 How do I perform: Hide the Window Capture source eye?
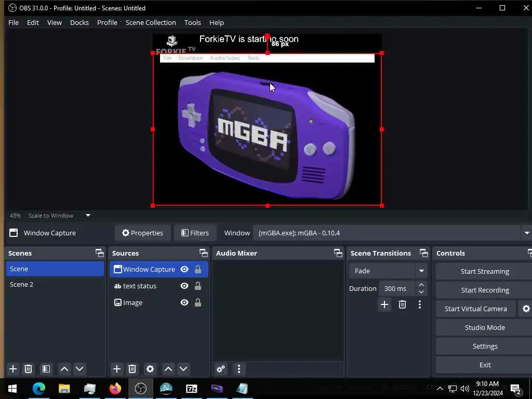(184, 269)
